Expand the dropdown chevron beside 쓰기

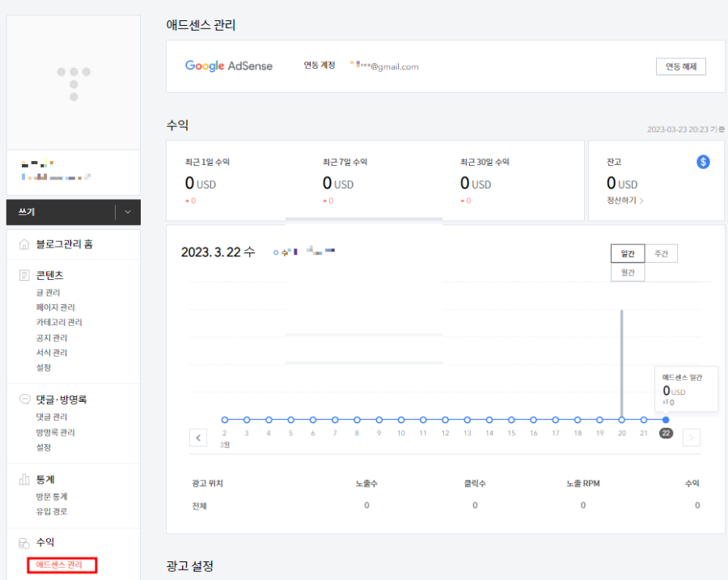coord(127,212)
